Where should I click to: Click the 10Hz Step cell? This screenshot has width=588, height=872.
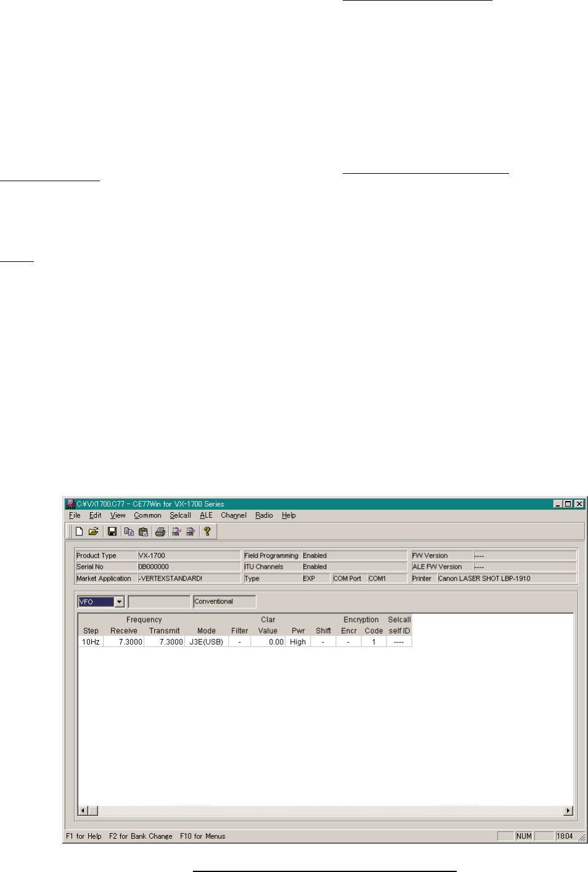(91, 642)
